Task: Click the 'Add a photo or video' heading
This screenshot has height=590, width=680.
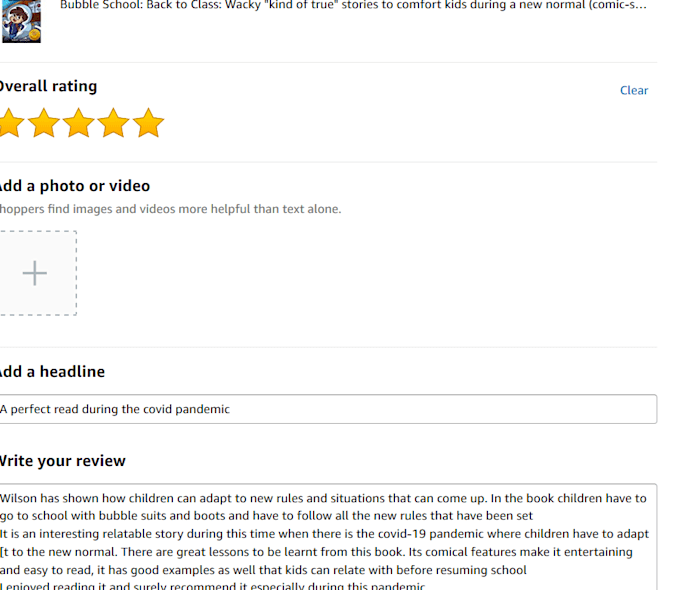Action: tap(75, 186)
